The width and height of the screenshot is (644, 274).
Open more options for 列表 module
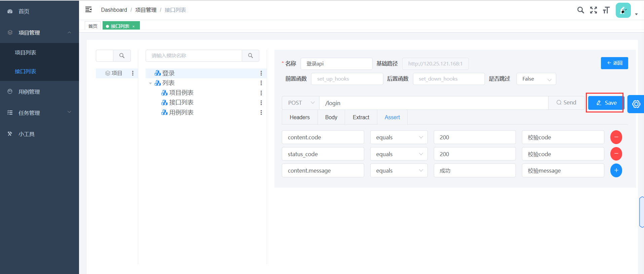coord(261,83)
